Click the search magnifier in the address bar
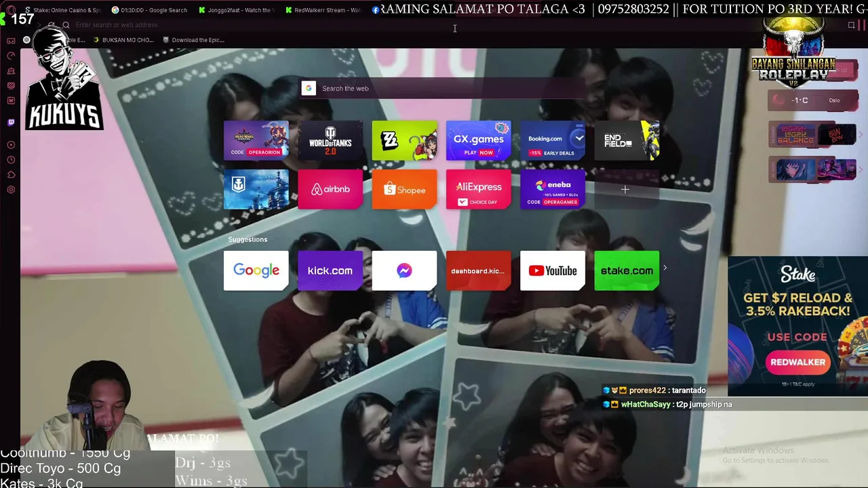 click(x=66, y=25)
